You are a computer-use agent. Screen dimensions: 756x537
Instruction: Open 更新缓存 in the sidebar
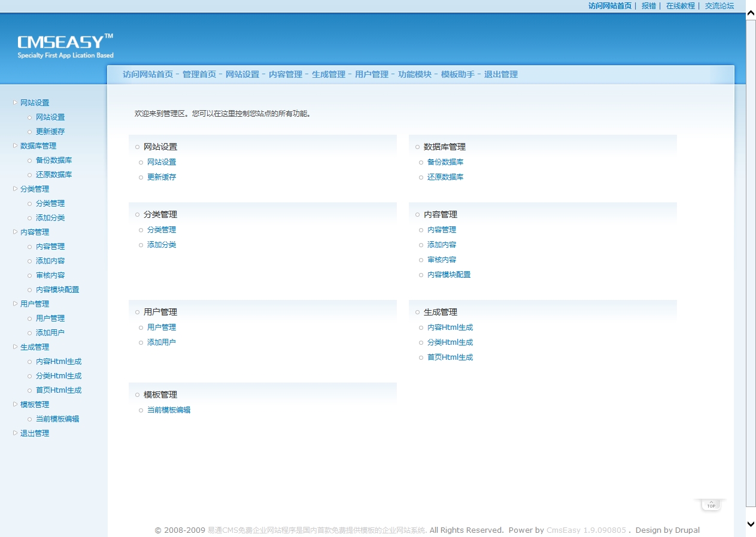click(50, 131)
